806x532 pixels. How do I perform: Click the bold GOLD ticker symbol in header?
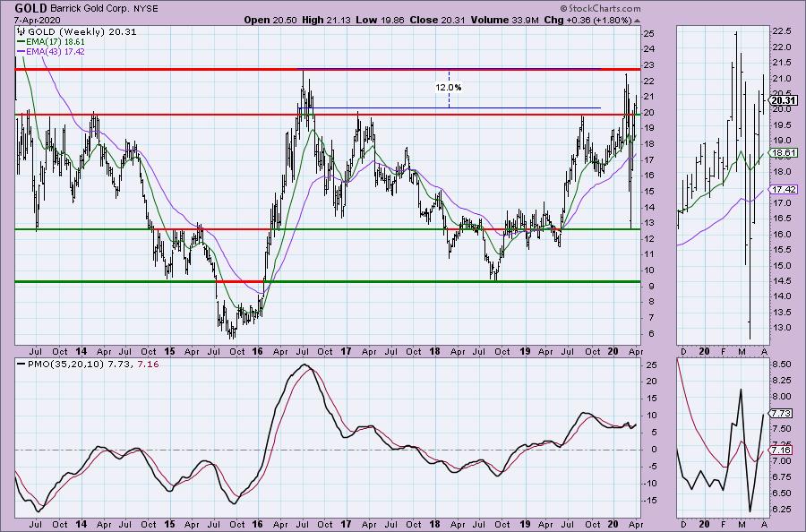pyautogui.click(x=31, y=8)
